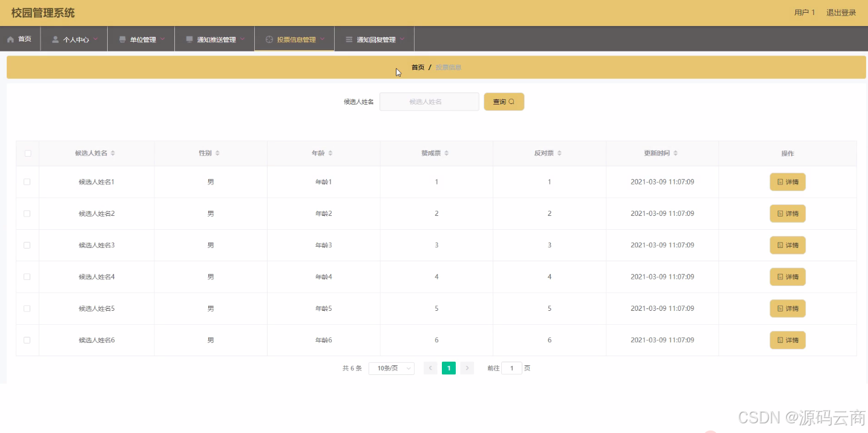
Task: Sort by 反对票 column arrows
Action: pos(559,154)
